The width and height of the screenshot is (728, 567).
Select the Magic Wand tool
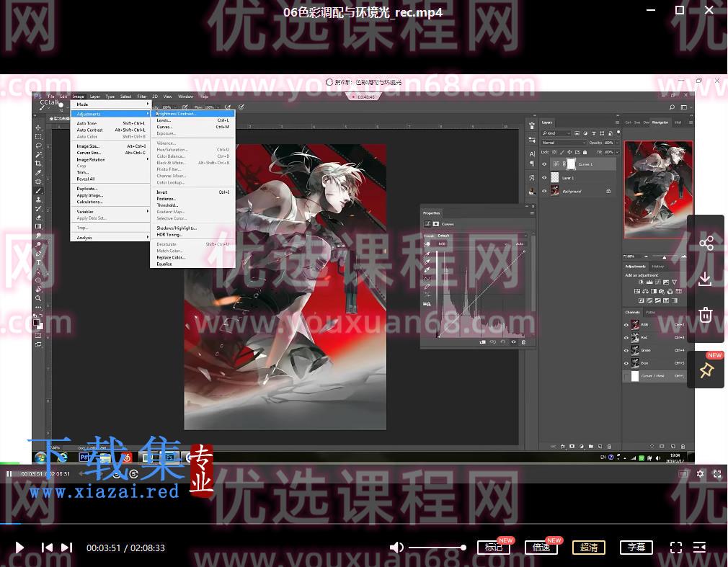38,154
